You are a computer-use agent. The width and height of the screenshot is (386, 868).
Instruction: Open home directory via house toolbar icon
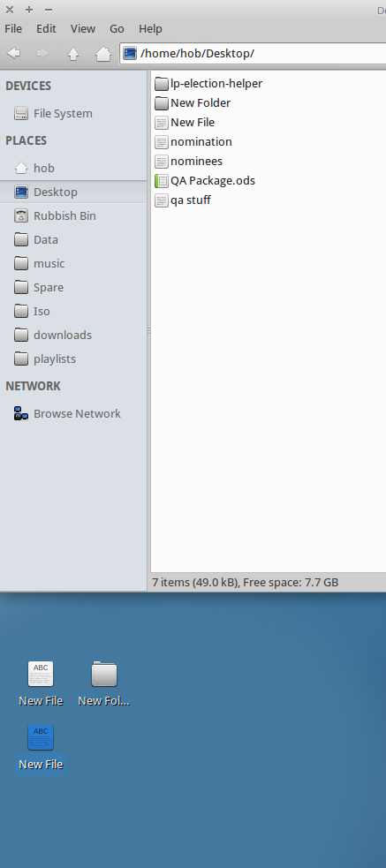coord(103,54)
